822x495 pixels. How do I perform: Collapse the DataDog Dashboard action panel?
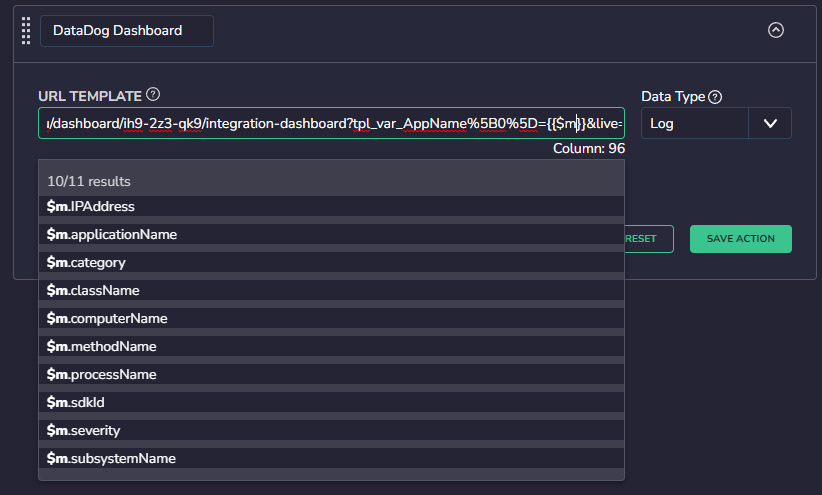pyautogui.click(x=776, y=30)
